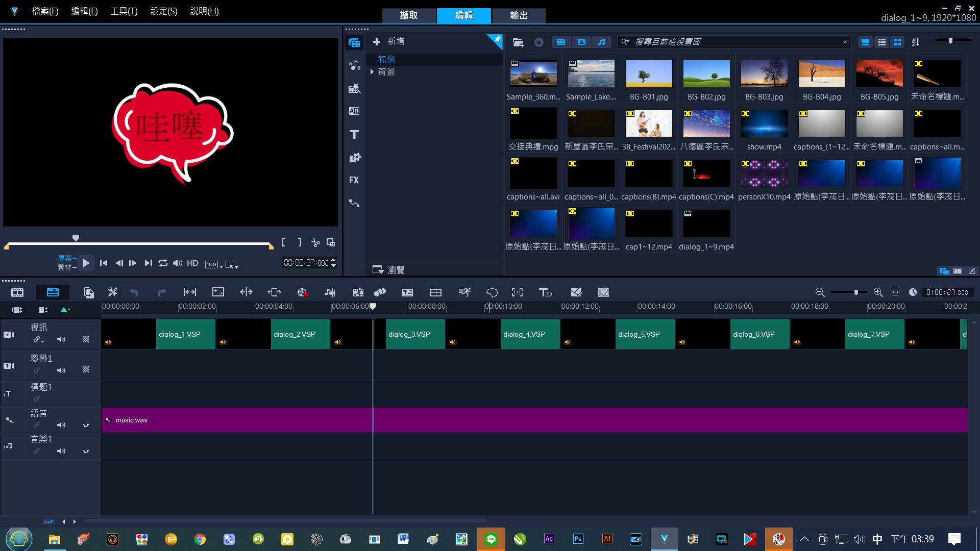Switch to the 擷取 capture tab
Viewport: 980px width, 551px height.
409,15
